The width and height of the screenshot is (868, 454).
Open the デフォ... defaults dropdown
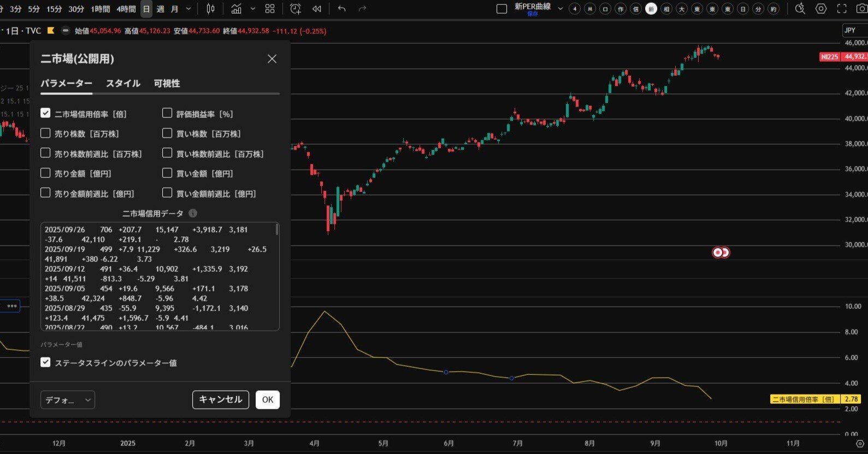(68, 400)
